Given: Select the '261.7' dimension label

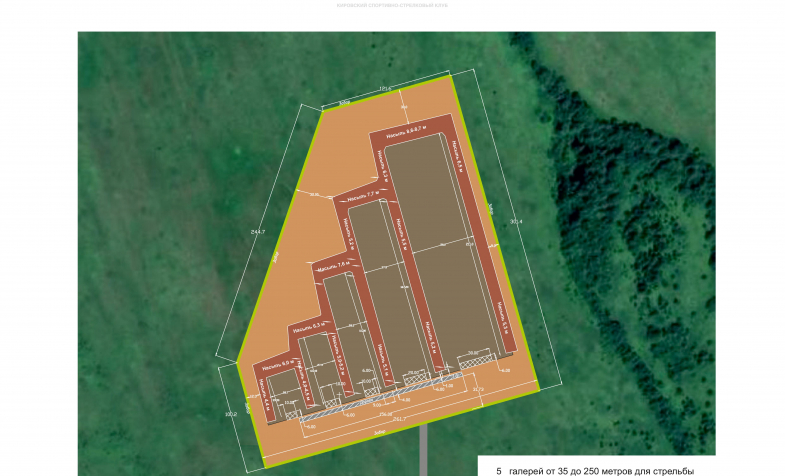Looking at the screenshot, I should [x=400, y=419].
